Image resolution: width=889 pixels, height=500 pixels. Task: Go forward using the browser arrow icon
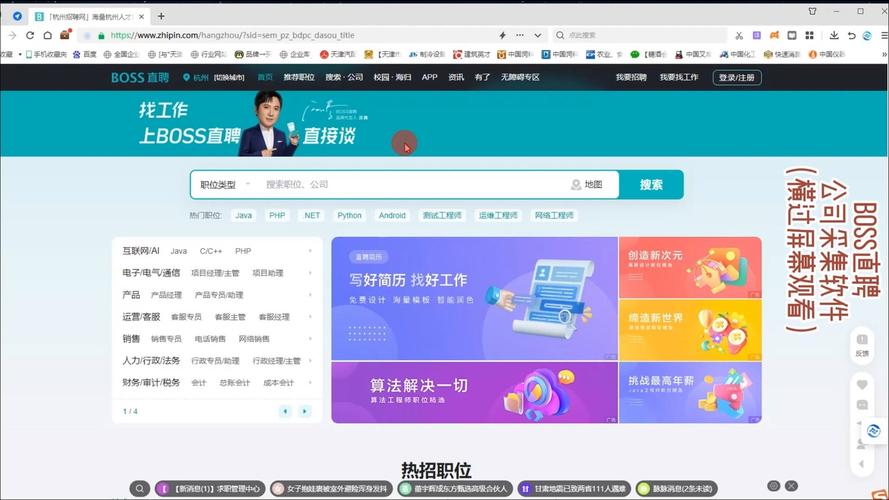[12, 35]
